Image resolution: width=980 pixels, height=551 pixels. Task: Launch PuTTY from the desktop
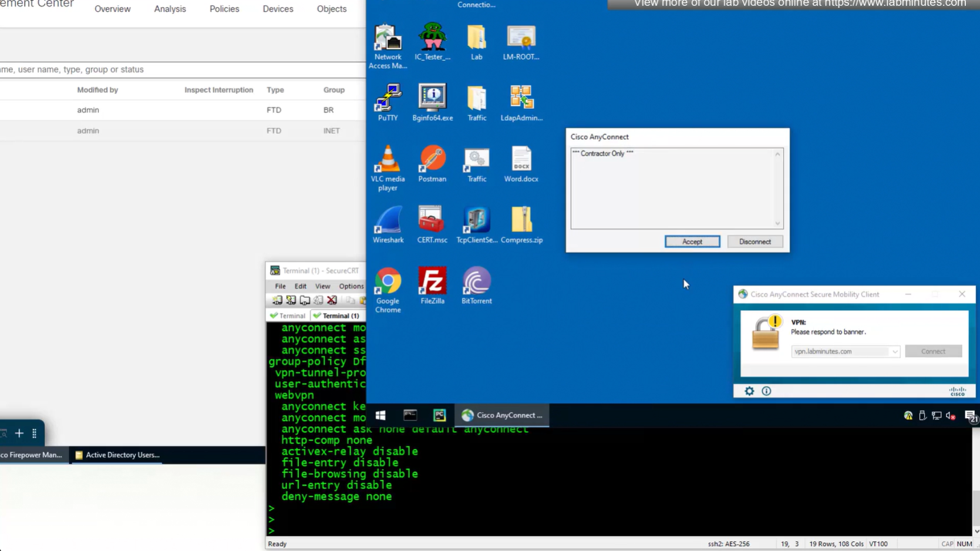coord(388,102)
